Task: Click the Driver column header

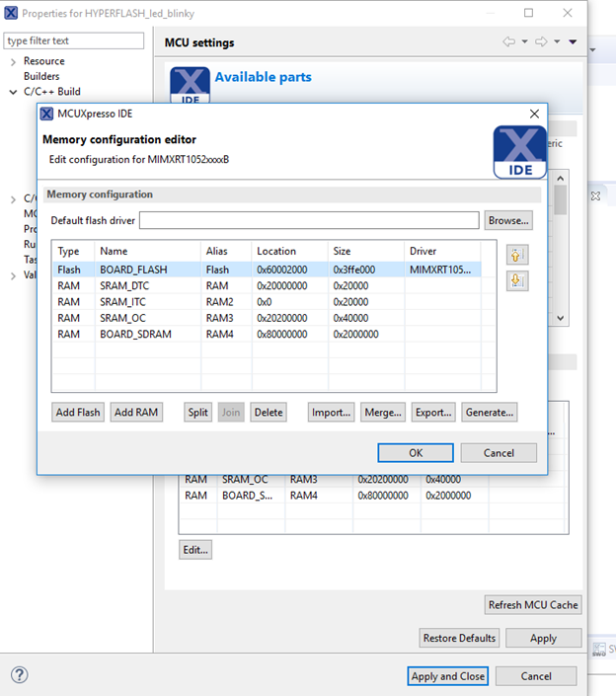Action: (x=442, y=251)
